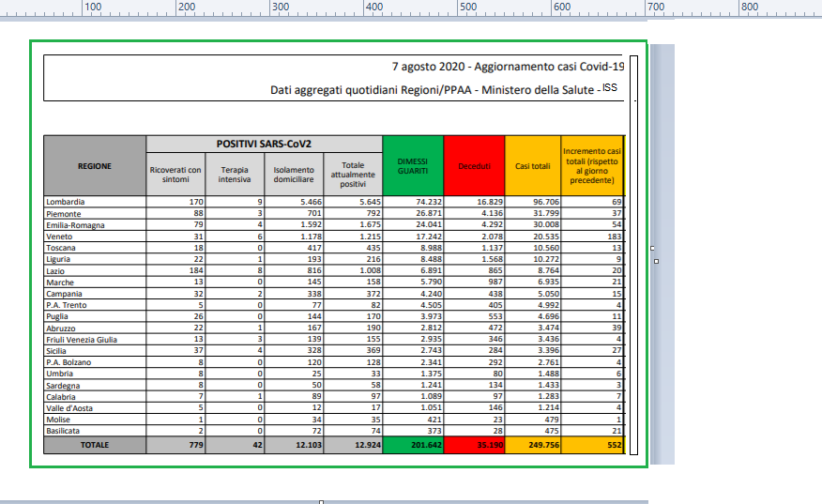Select the Campania row label
822x504 pixels.
pos(64,294)
